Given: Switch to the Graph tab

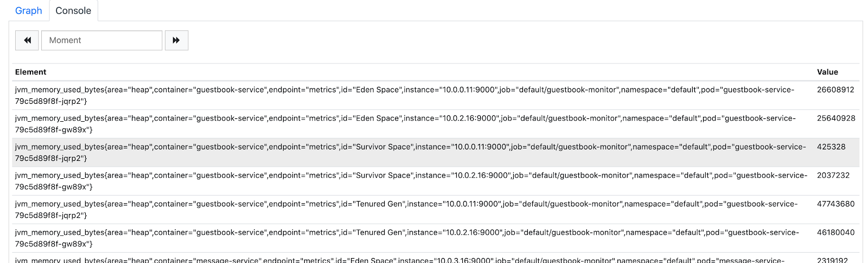Looking at the screenshot, I should point(28,11).
